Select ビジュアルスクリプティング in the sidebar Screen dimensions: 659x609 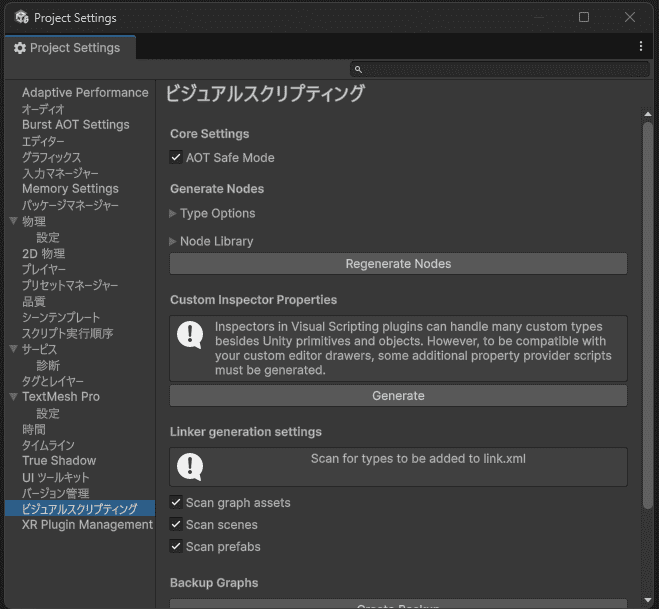79,509
